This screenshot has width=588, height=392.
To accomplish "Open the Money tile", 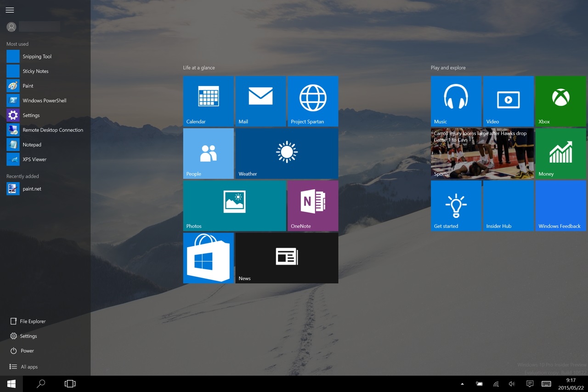I will click(561, 153).
